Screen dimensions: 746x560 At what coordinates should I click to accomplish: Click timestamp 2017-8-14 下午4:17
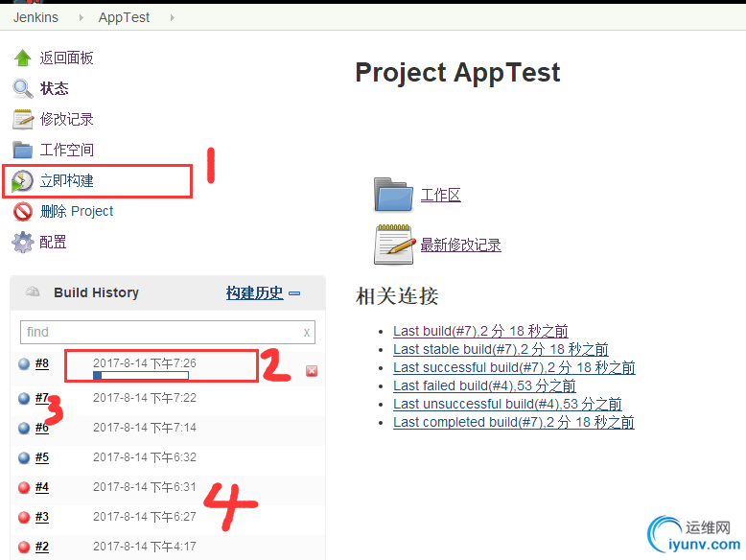tap(145, 547)
